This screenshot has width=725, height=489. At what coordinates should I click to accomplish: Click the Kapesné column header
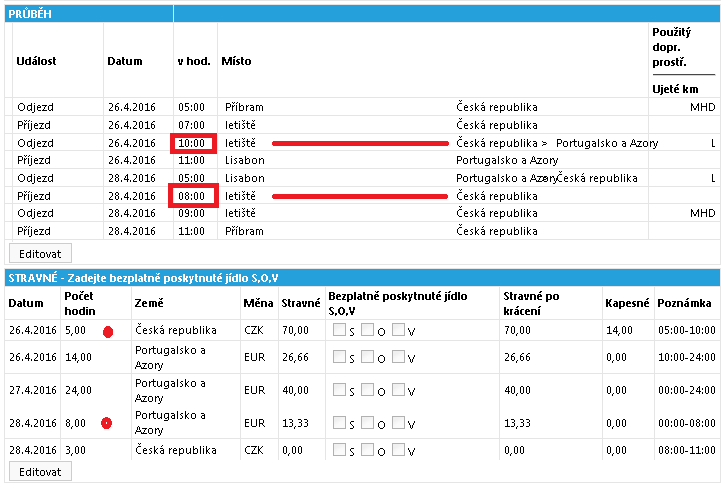click(x=627, y=303)
